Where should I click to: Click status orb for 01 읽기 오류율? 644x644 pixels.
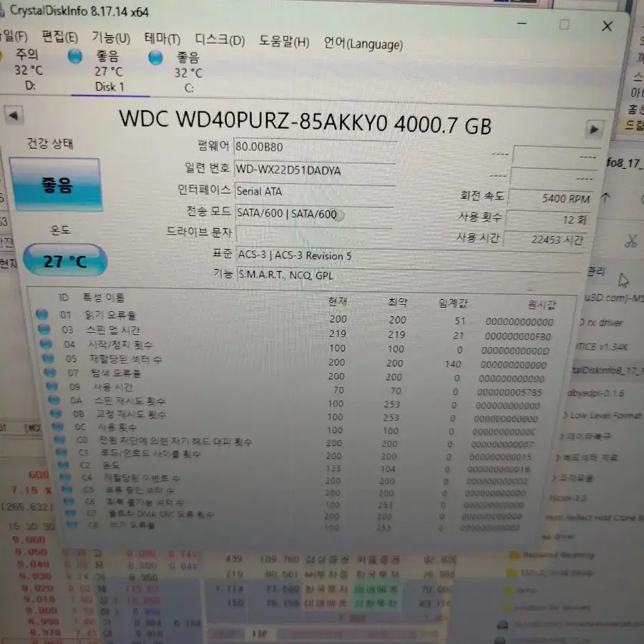tap(42, 314)
